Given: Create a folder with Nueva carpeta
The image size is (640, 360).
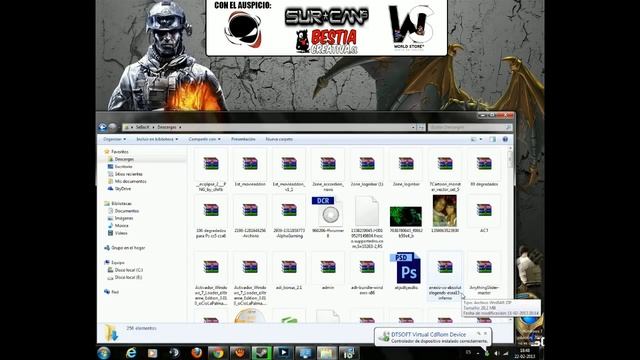Looking at the screenshot, I should click(x=279, y=139).
